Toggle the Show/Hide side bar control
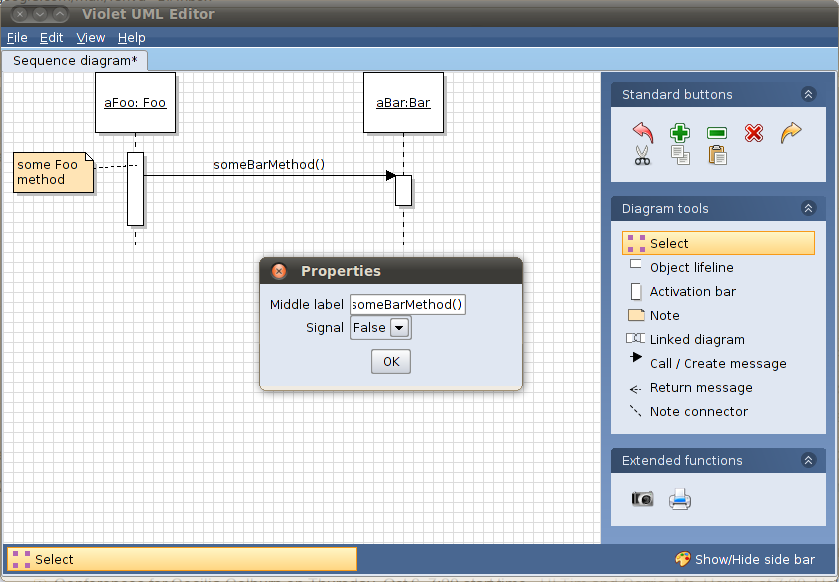 click(x=745, y=560)
